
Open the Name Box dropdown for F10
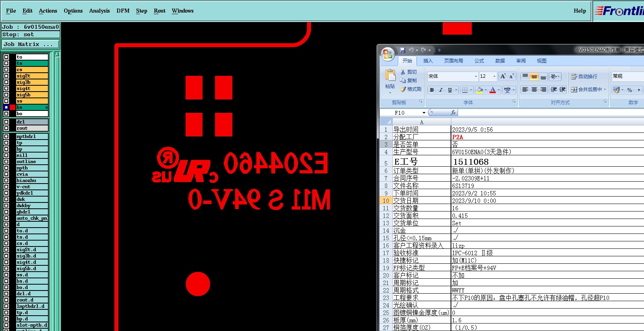tap(424, 113)
